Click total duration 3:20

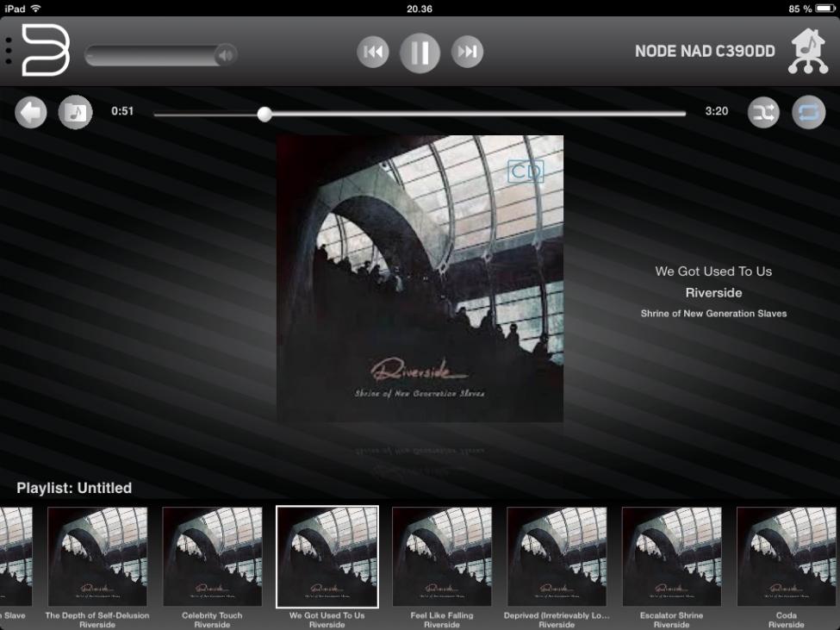pyautogui.click(x=716, y=111)
